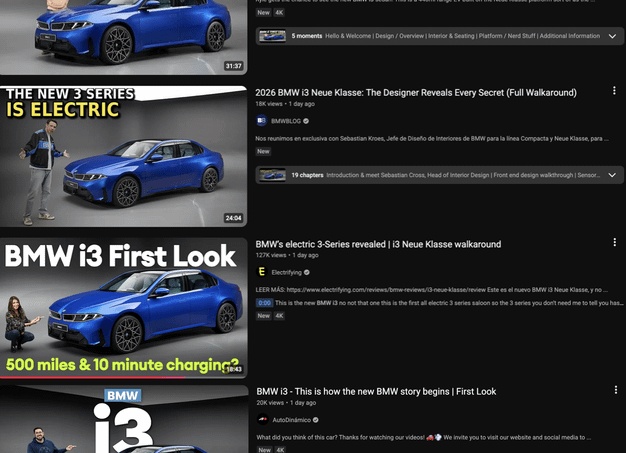Screen dimensions: 626x453
Task: Open more options for Electrifying walkaround video
Action: click(614, 244)
